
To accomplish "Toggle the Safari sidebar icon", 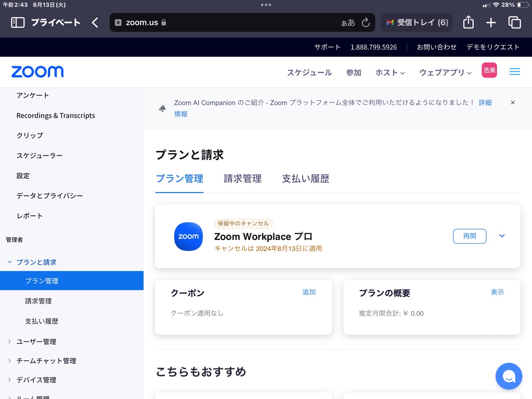I will [x=18, y=22].
